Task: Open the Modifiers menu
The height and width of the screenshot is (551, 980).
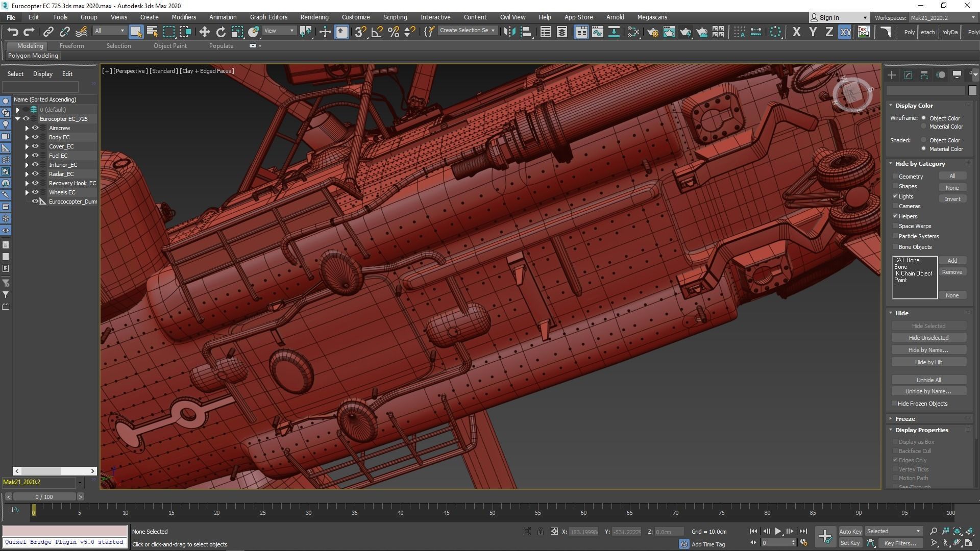Action: (184, 17)
